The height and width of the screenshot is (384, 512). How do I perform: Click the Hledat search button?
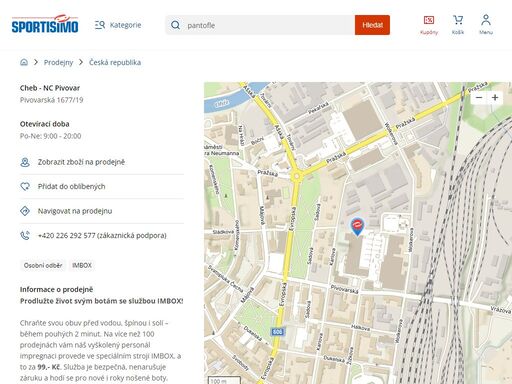tap(372, 25)
